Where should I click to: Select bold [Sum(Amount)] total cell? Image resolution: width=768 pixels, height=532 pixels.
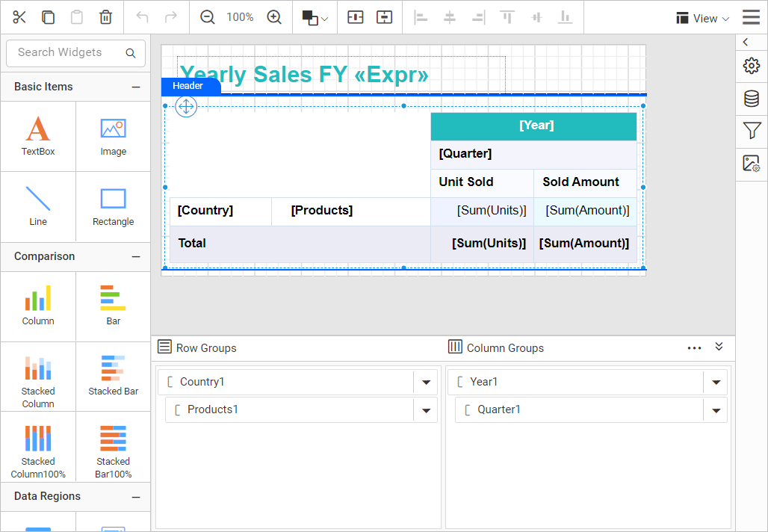click(585, 244)
